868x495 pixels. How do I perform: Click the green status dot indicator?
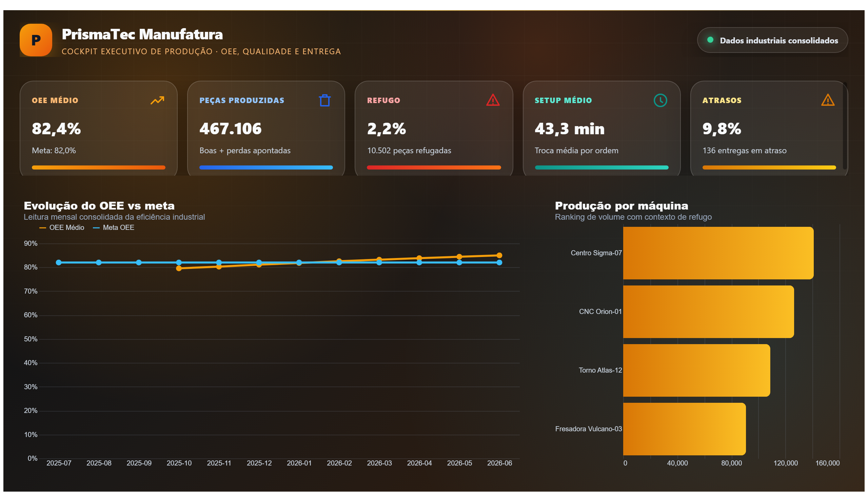[x=710, y=40]
